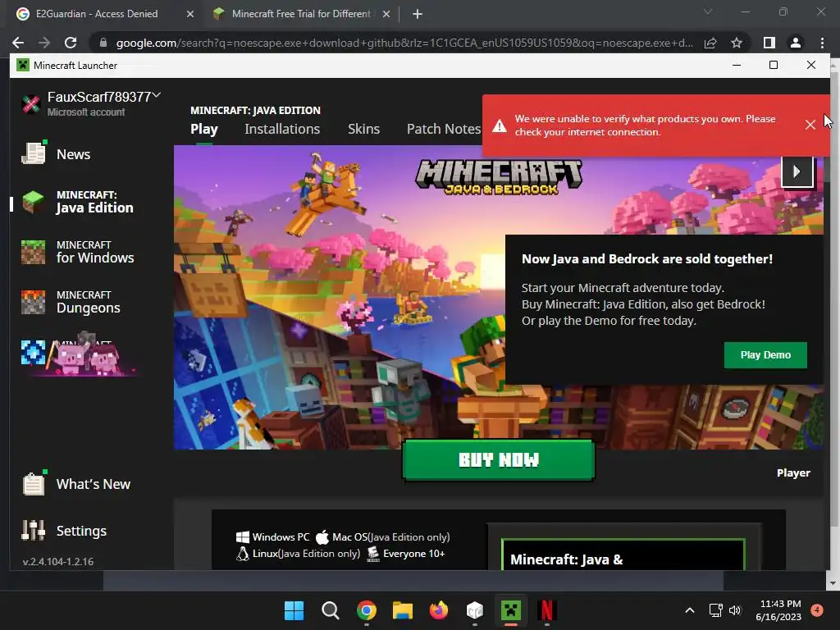Click the Windows PC platform icon
Viewport: 840px width, 630px height.
tap(243, 536)
